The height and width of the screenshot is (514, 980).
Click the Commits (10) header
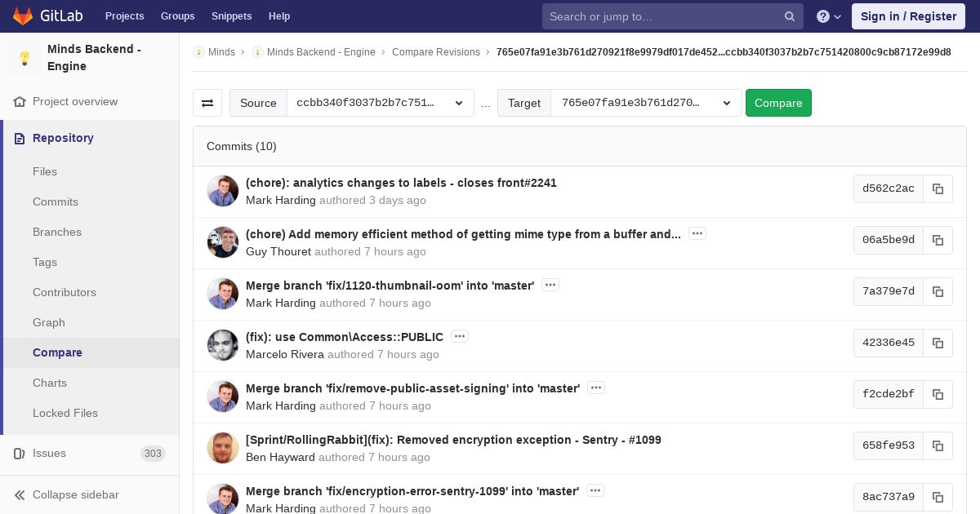242,146
